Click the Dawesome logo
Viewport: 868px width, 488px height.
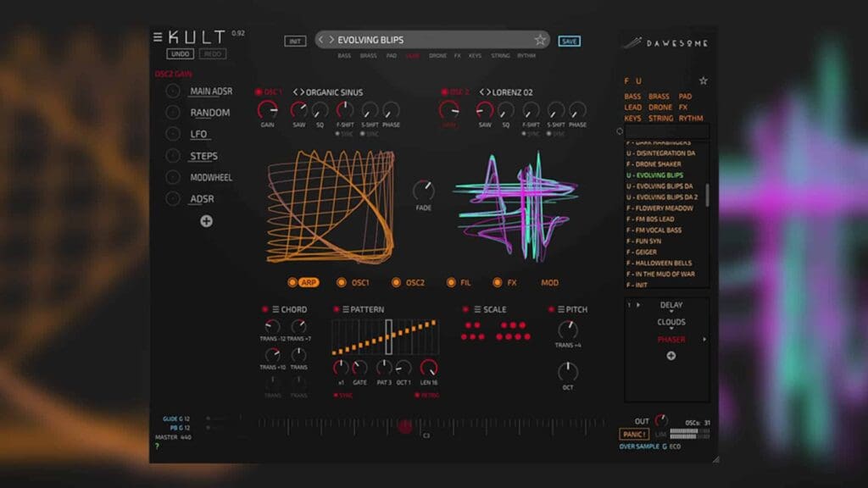pyautogui.click(x=665, y=42)
